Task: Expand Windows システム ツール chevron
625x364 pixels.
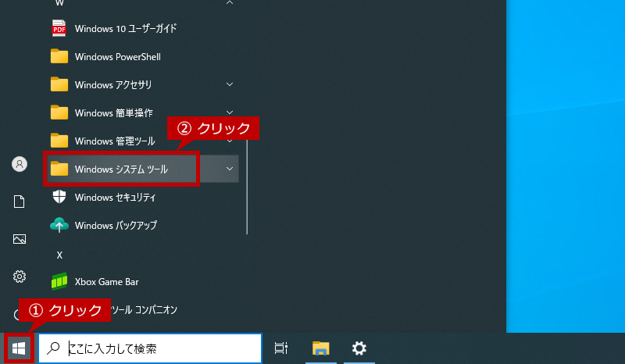Action: coord(230,169)
